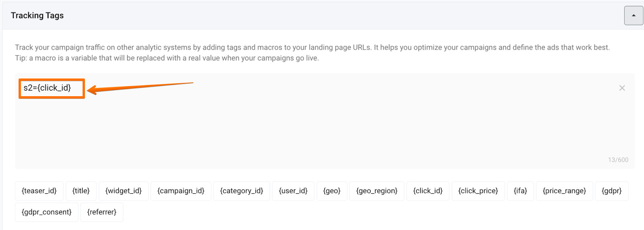The width and height of the screenshot is (644, 230).
Task: Add the {title} macro tag
Action: (81, 191)
